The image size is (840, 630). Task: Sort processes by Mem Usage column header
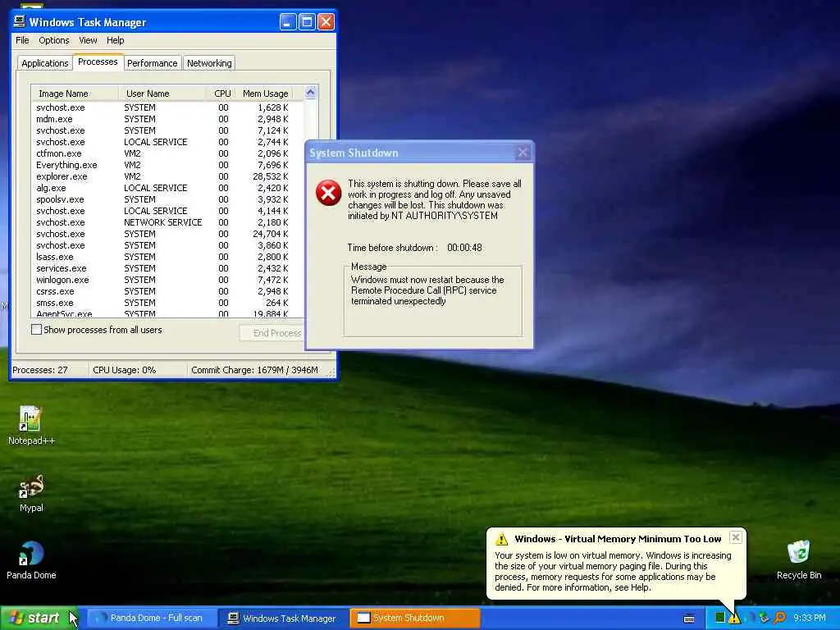[264, 94]
